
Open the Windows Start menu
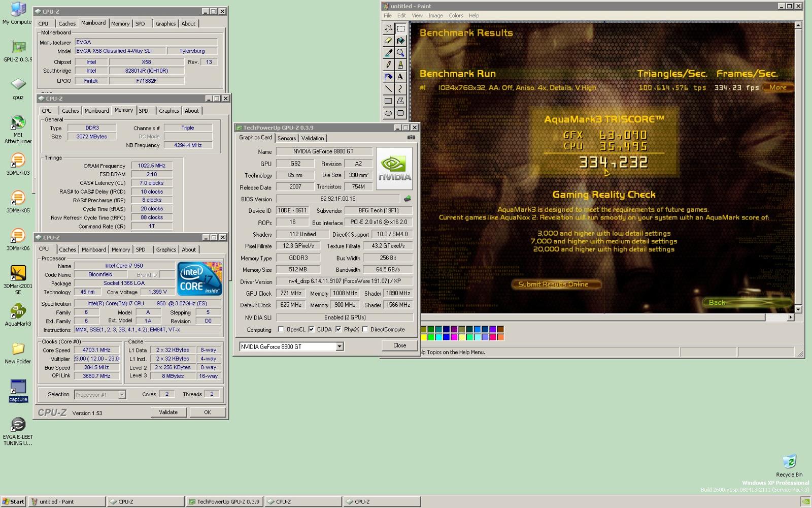pyautogui.click(x=14, y=501)
